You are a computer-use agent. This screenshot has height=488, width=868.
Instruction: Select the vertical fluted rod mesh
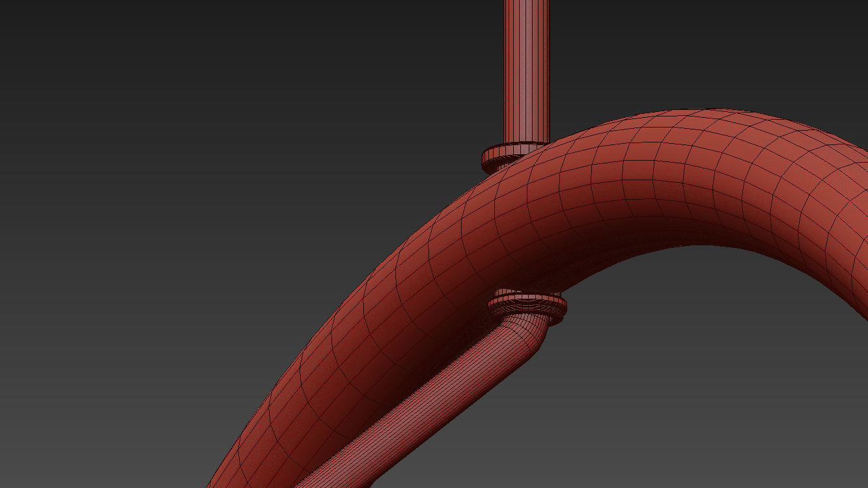526,72
